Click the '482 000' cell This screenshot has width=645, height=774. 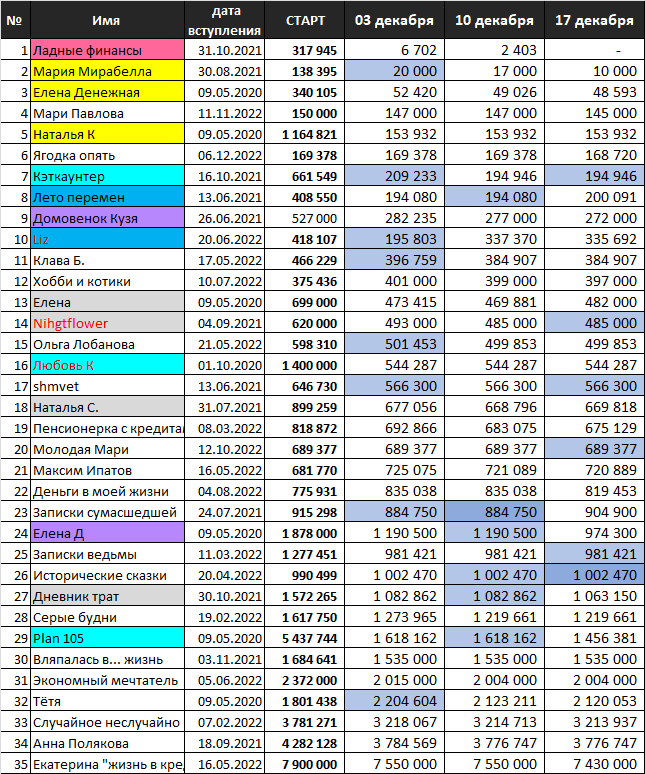[x=594, y=302]
